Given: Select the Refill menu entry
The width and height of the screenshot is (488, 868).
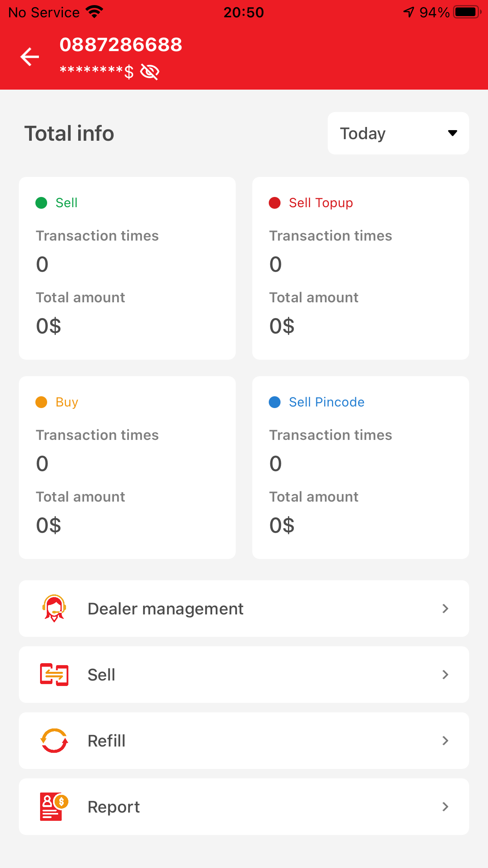Looking at the screenshot, I should tap(106, 741).
